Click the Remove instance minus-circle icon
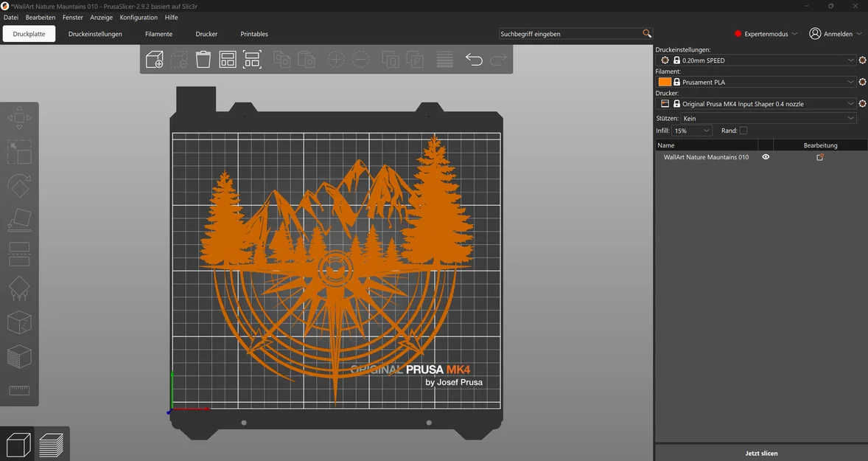Image resolution: width=868 pixels, height=461 pixels. point(360,59)
